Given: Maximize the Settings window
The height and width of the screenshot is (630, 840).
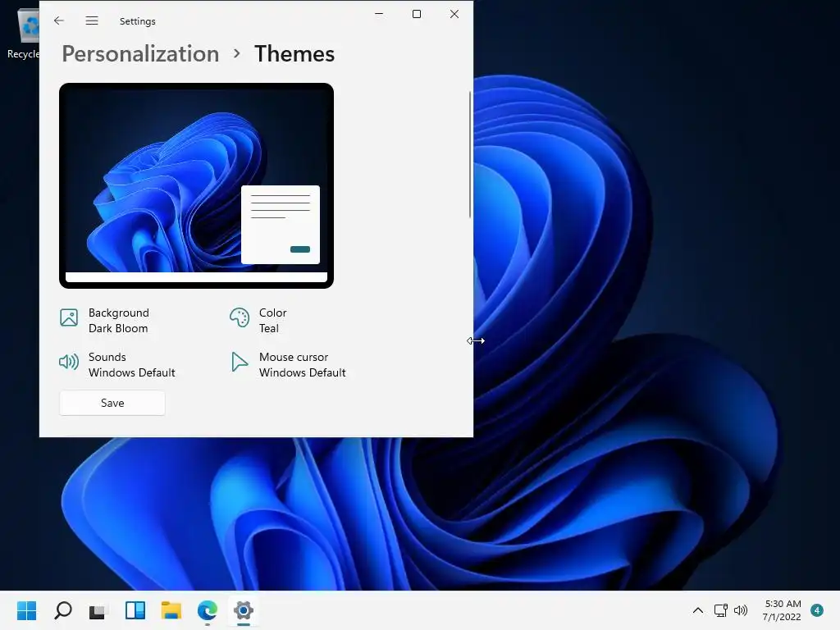Looking at the screenshot, I should [416, 14].
